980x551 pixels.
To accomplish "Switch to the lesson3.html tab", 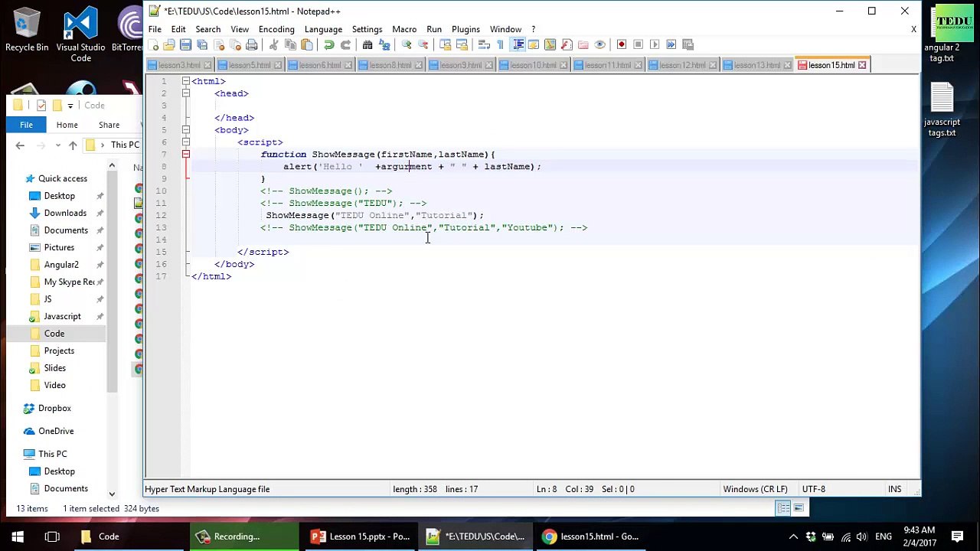I will (x=178, y=65).
